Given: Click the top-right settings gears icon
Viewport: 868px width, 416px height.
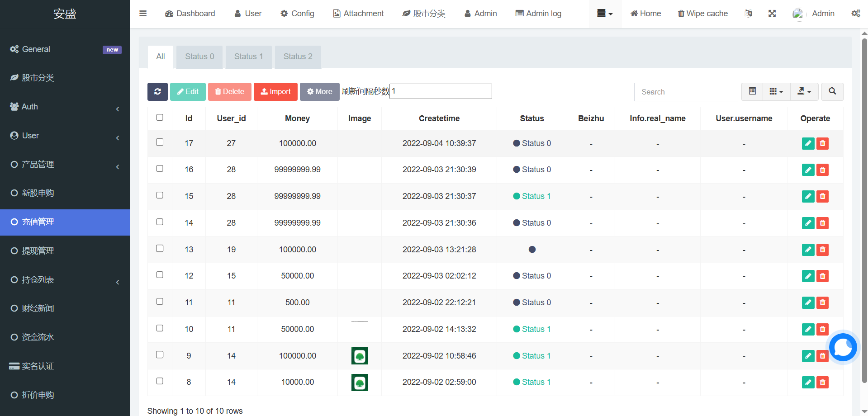Looking at the screenshot, I should pyautogui.click(x=856, y=14).
